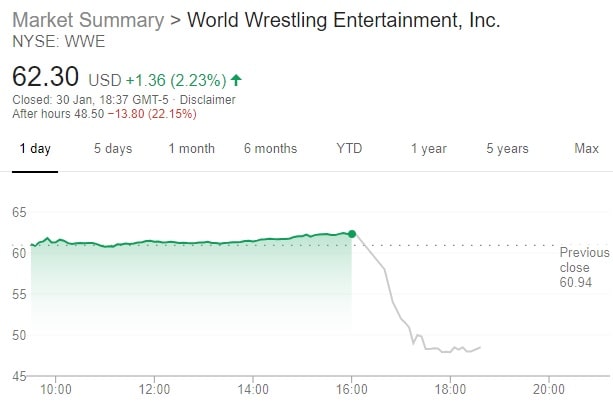
Task: Click the NYSE: WWE ticker text
Action: 58,41
